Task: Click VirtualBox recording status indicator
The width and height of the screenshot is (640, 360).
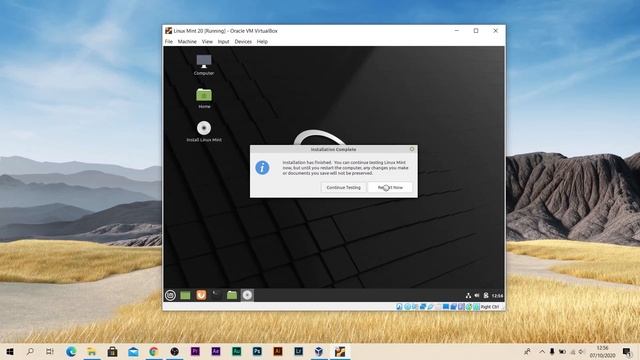Action: click(453, 307)
